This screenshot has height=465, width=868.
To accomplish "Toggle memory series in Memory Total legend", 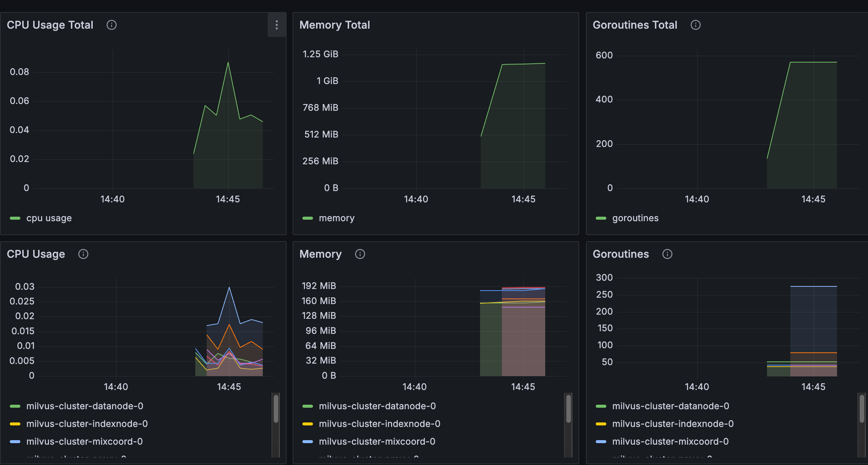I will pyautogui.click(x=336, y=218).
